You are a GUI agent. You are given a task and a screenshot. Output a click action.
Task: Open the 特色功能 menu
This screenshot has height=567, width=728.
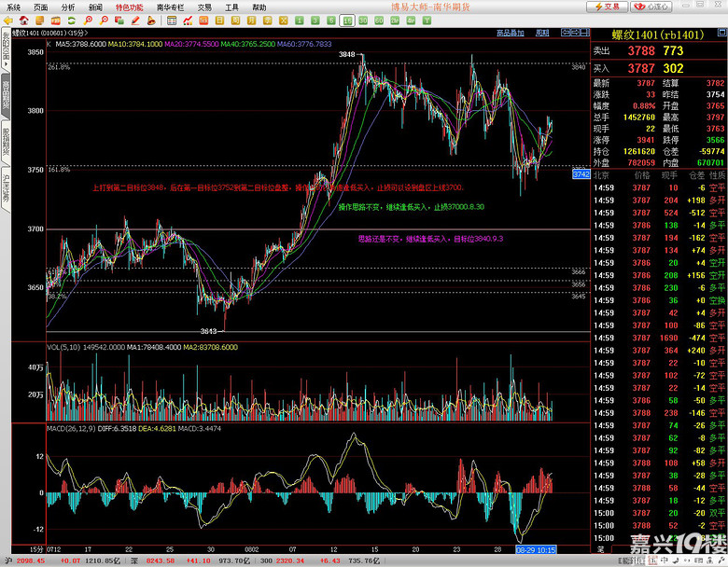pyautogui.click(x=129, y=7)
